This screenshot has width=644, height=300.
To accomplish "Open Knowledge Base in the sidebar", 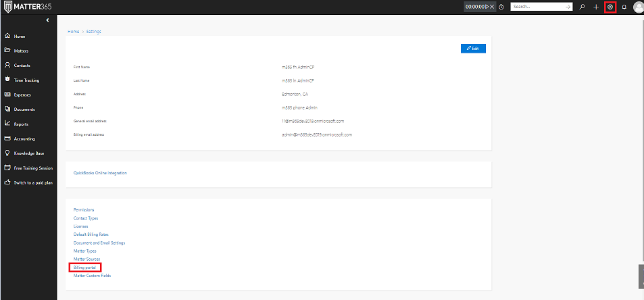I will 28,153.
